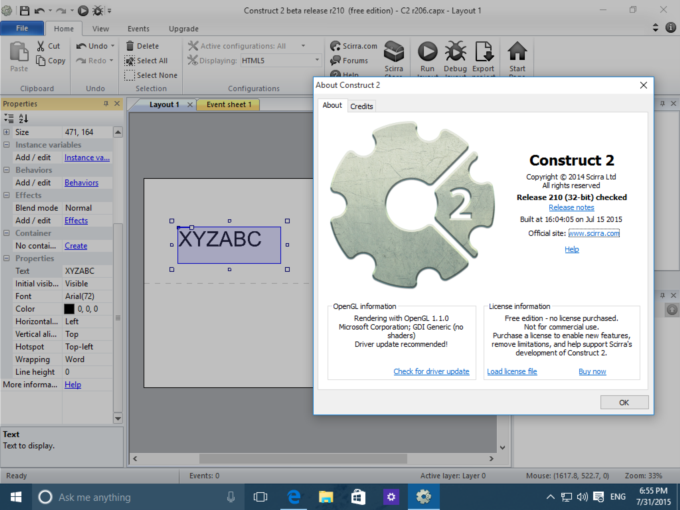Screen dimensions: 680x510
Task: Open Windows Start menu
Action: pyautogui.click(x=16, y=497)
